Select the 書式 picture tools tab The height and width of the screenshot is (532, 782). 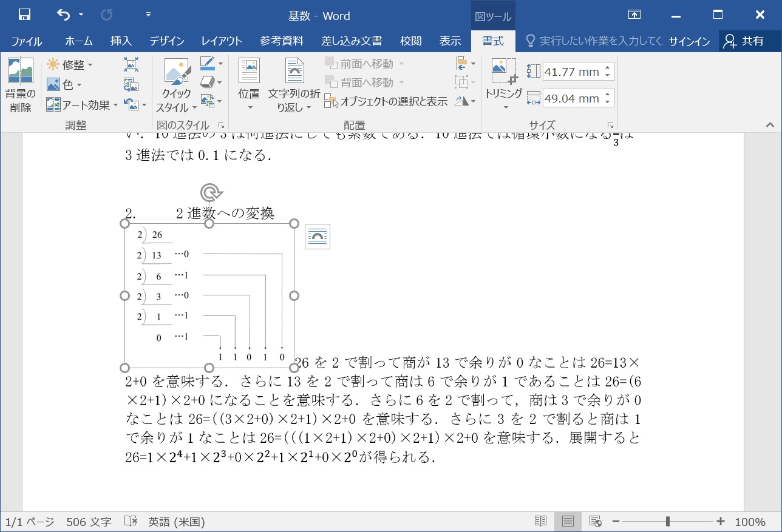tap(493, 41)
